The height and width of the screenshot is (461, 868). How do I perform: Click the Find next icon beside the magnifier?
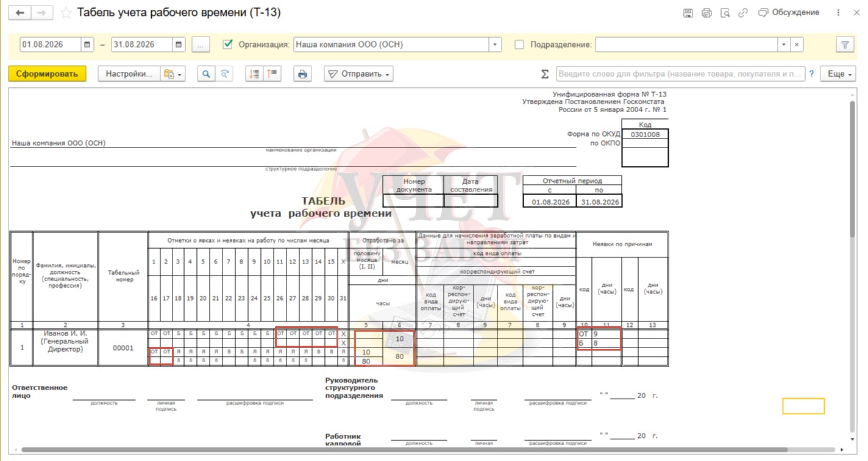click(x=225, y=74)
